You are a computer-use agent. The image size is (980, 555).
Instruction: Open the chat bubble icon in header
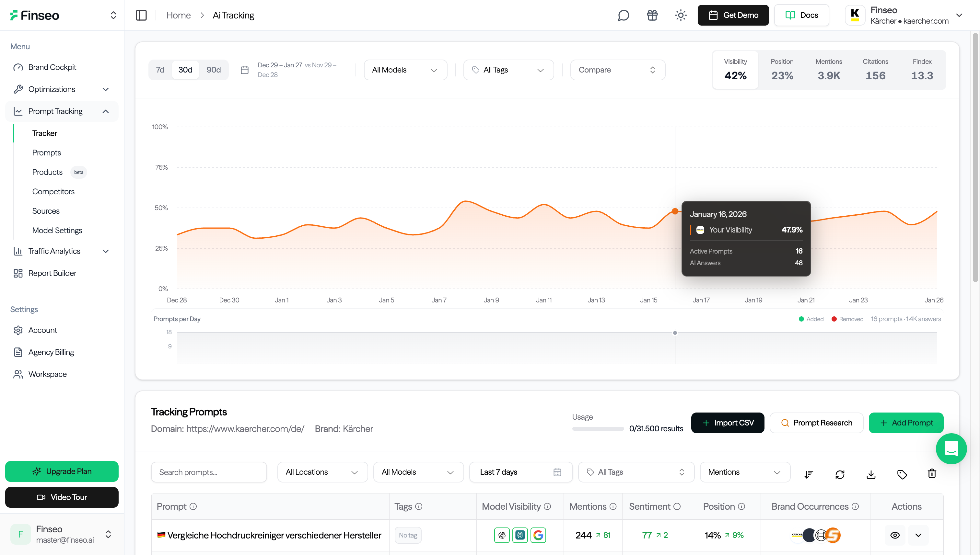(623, 15)
